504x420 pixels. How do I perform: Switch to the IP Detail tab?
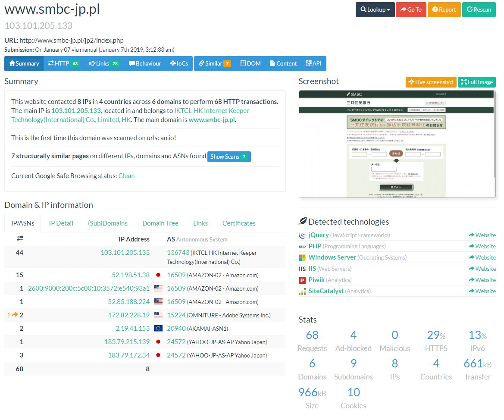[x=61, y=223]
